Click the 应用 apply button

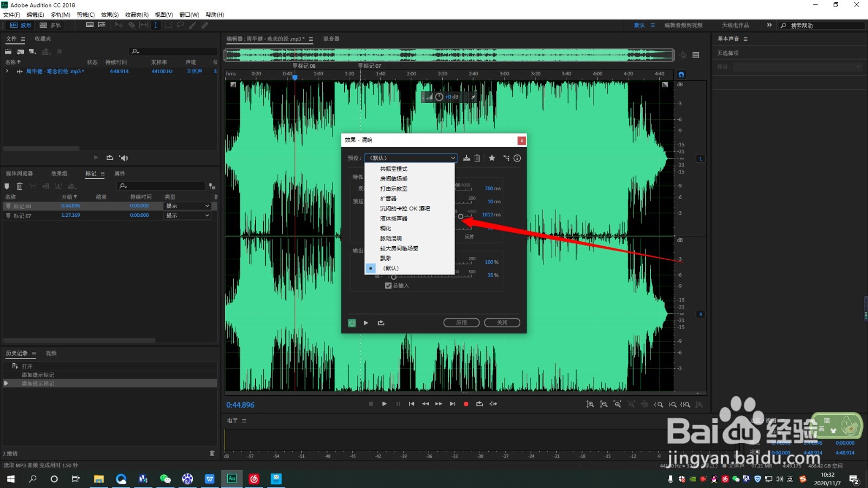461,323
